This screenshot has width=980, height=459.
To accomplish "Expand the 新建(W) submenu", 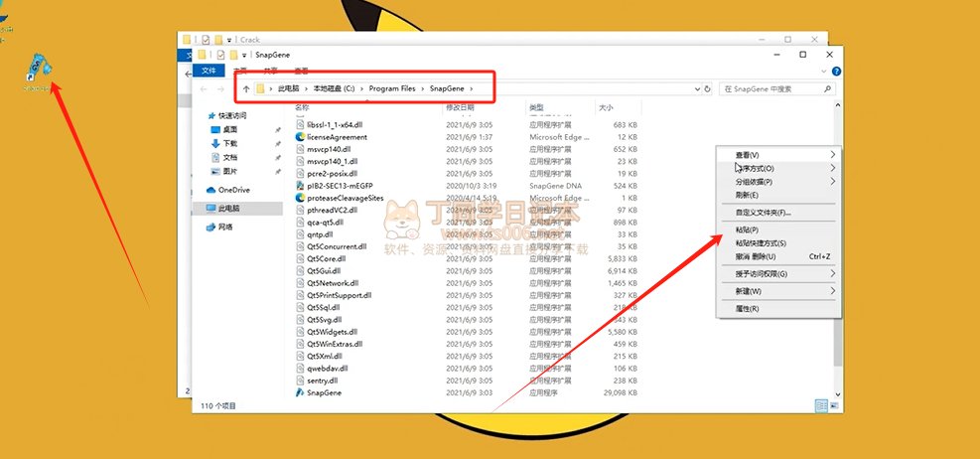I will click(748, 291).
